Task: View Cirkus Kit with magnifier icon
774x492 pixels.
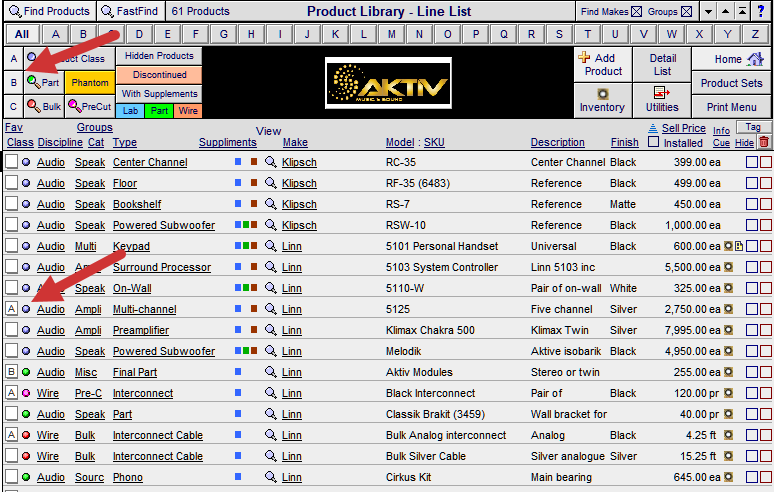Action: (271, 477)
